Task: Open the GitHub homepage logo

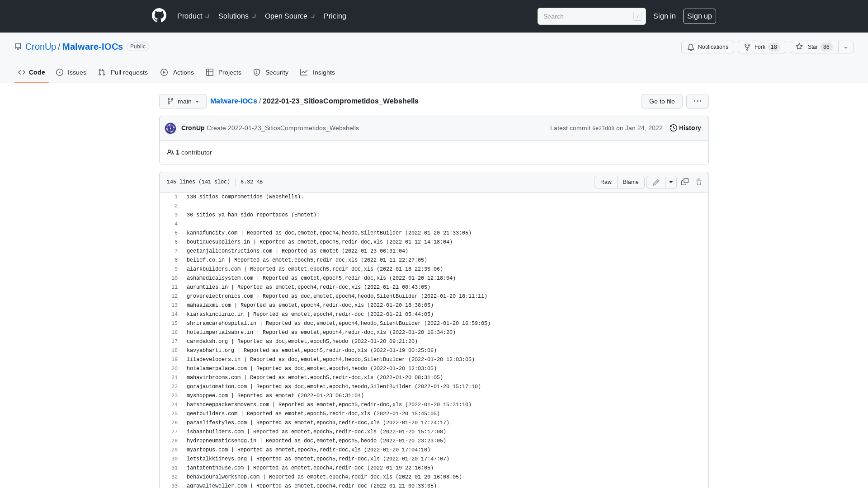Action: [x=159, y=16]
